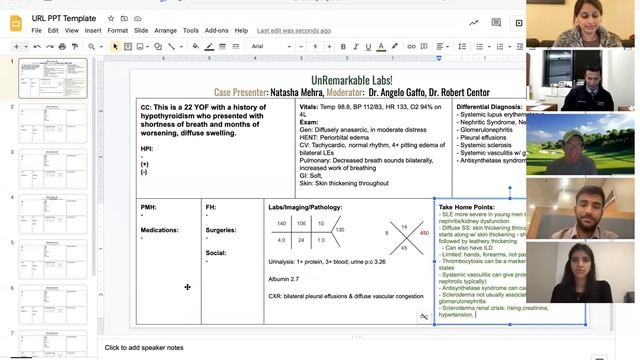Open the activity dashboard trend icon

473,23
